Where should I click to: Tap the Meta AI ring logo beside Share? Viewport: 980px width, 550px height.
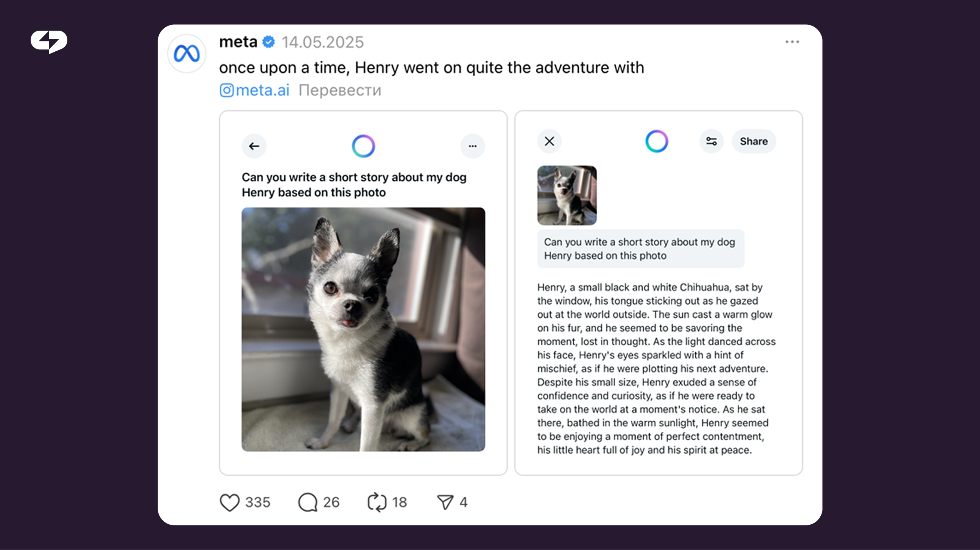coord(657,141)
